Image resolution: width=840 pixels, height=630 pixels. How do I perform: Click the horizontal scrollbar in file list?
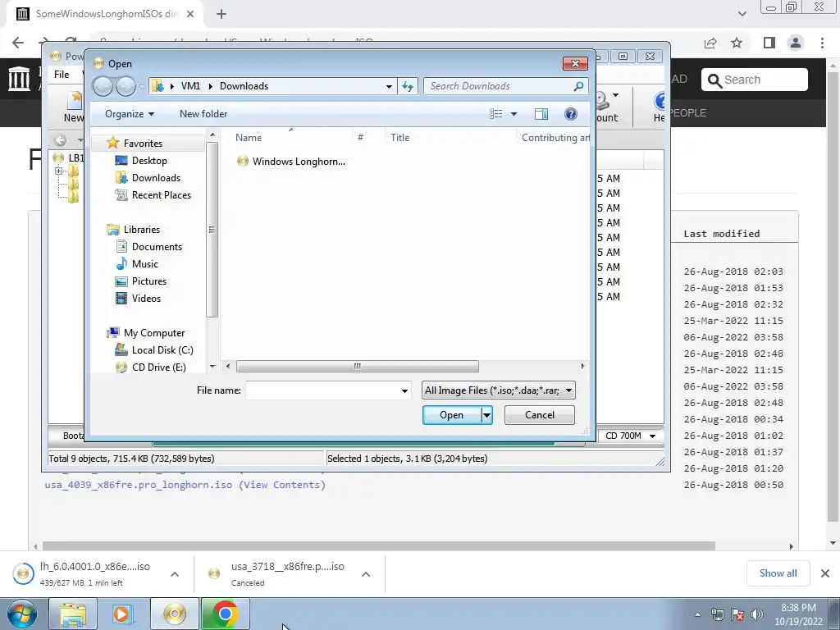point(358,366)
